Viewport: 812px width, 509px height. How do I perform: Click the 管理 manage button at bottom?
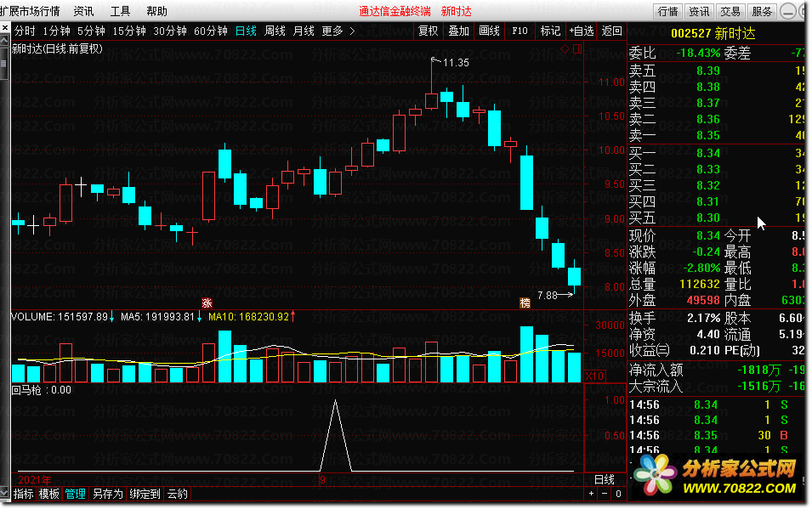(x=75, y=494)
